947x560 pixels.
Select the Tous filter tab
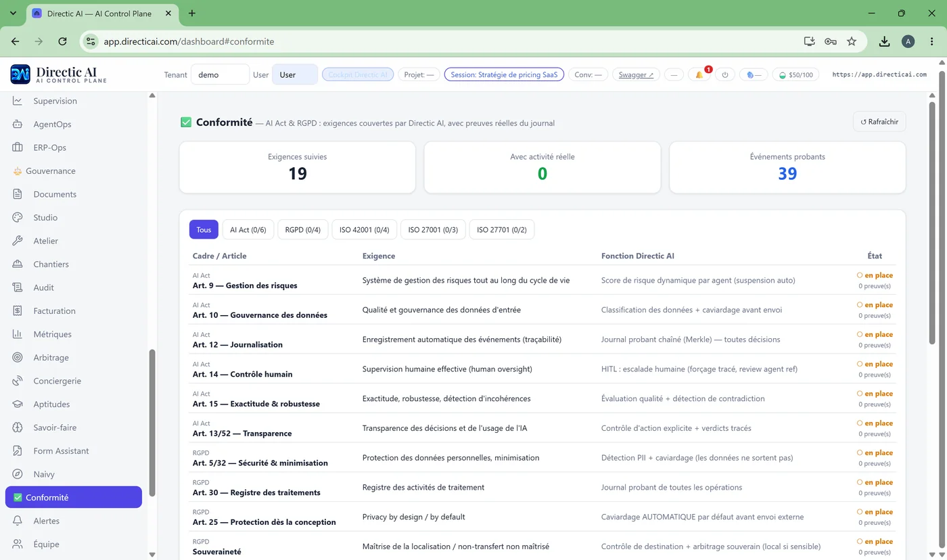coord(204,230)
